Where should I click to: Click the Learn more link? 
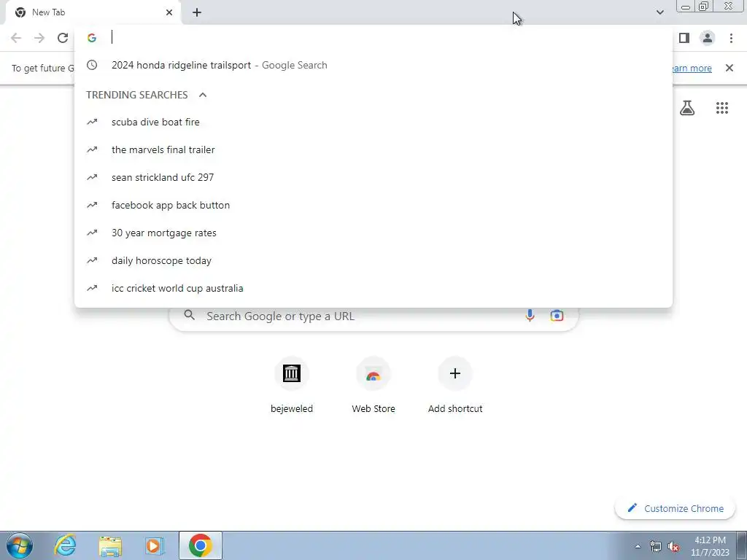click(692, 68)
